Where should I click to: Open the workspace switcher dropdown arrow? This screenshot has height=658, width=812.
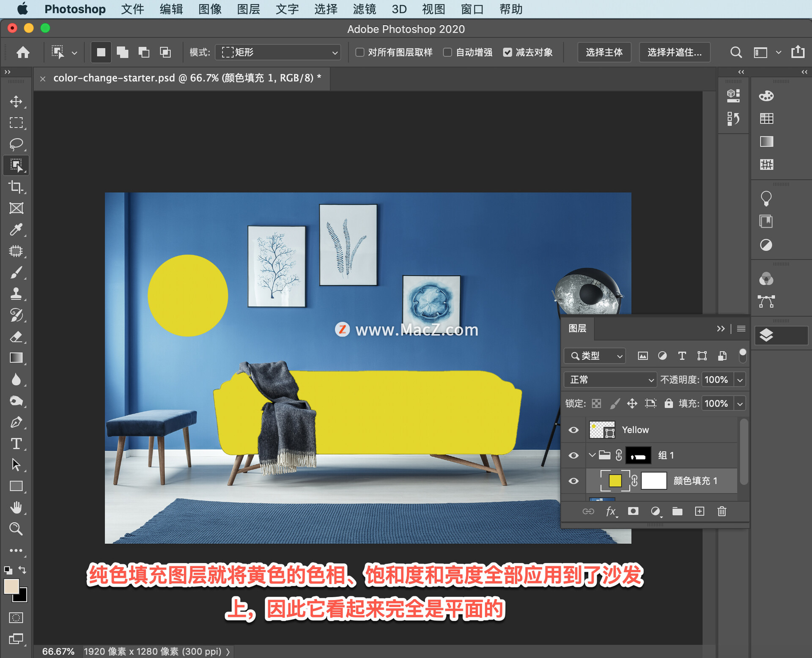[778, 52]
